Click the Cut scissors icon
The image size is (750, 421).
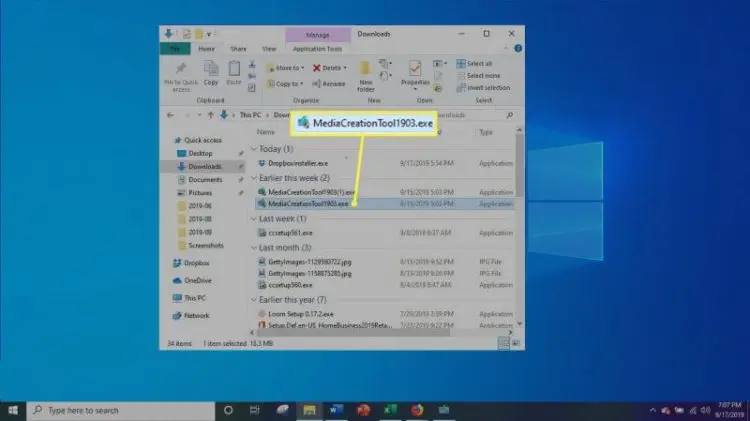(x=252, y=65)
